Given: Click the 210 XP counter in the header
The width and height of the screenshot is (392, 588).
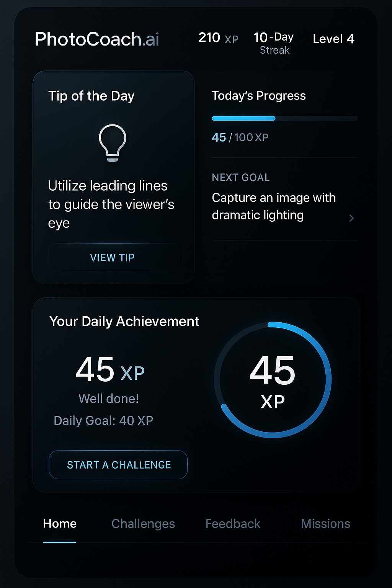Looking at the screenshot, I should (217, 38).
